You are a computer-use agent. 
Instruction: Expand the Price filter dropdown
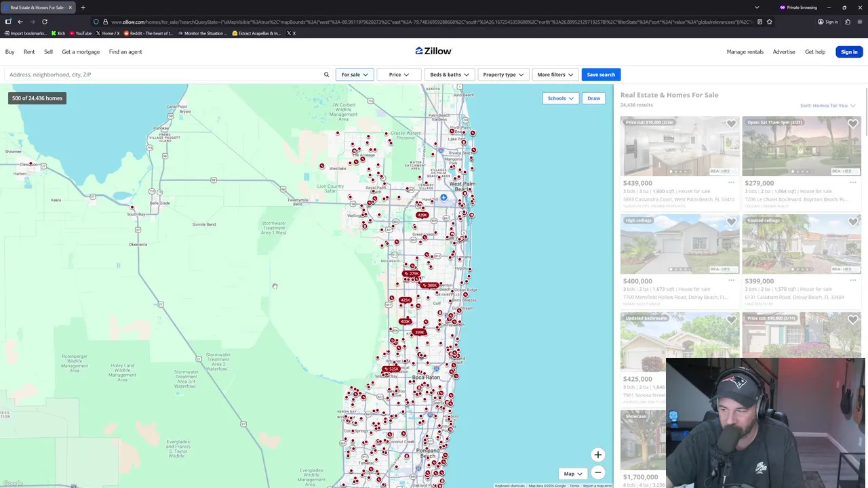point(399,75)
